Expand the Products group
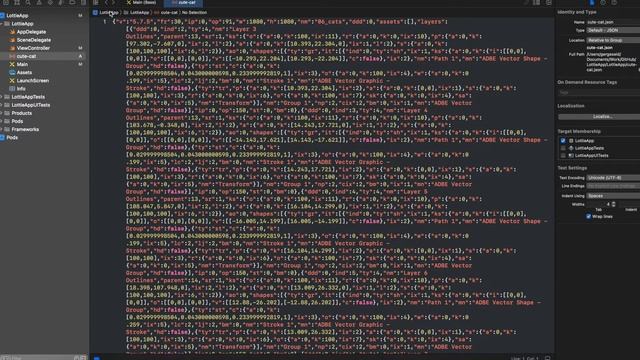The height and width of the screenshot is (360, 640). coord(2,113)
